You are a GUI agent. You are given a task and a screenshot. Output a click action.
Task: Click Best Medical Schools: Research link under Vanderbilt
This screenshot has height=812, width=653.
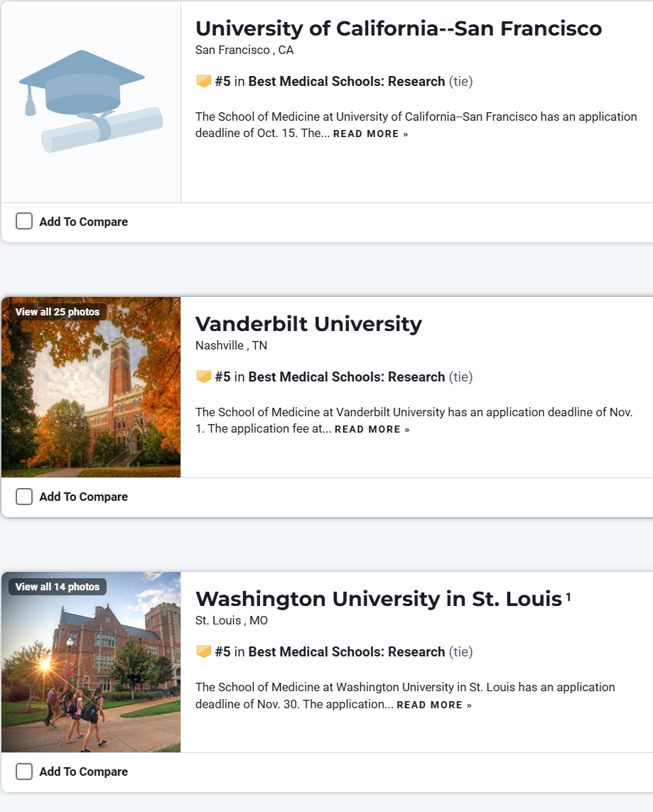346,377
